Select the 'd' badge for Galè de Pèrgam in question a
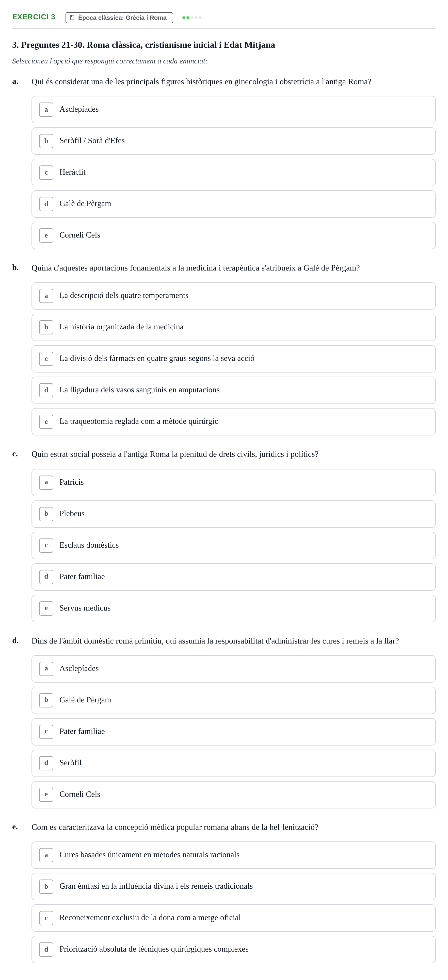Viewport: 448px width, 980px height. 46,204
